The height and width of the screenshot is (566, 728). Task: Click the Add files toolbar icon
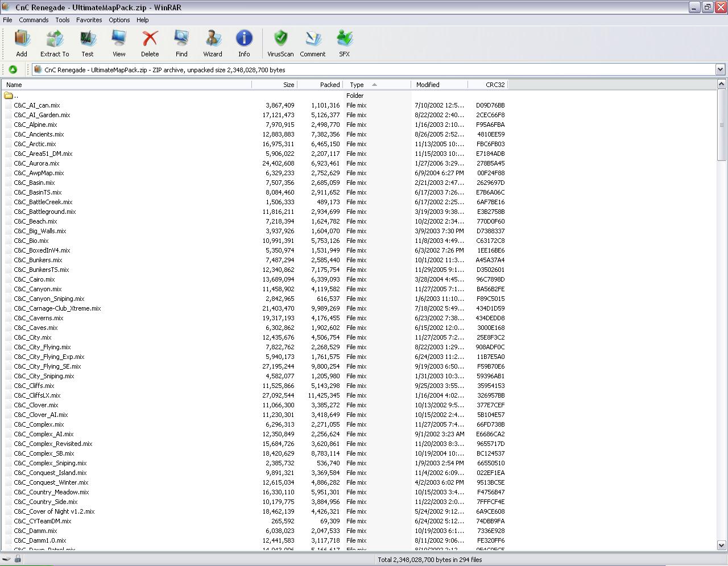[x=22, y=44]
